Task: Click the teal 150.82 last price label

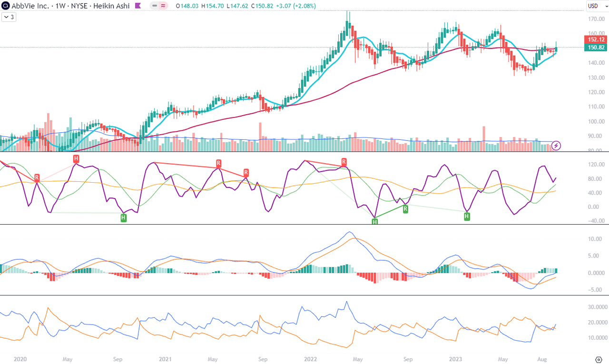Action: pyautogui.click(x=596, y=48)
